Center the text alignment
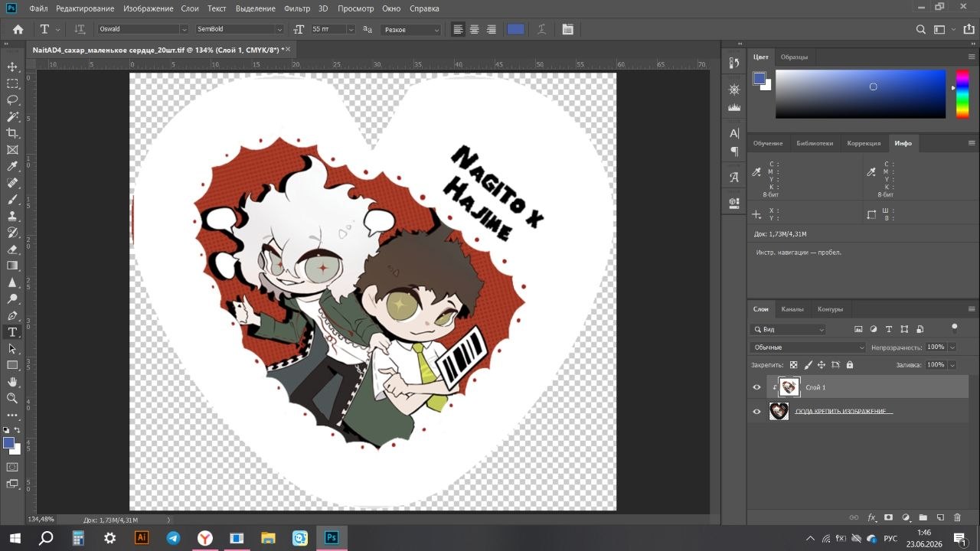This screenshot has height=551, width=980. [475, 29]
